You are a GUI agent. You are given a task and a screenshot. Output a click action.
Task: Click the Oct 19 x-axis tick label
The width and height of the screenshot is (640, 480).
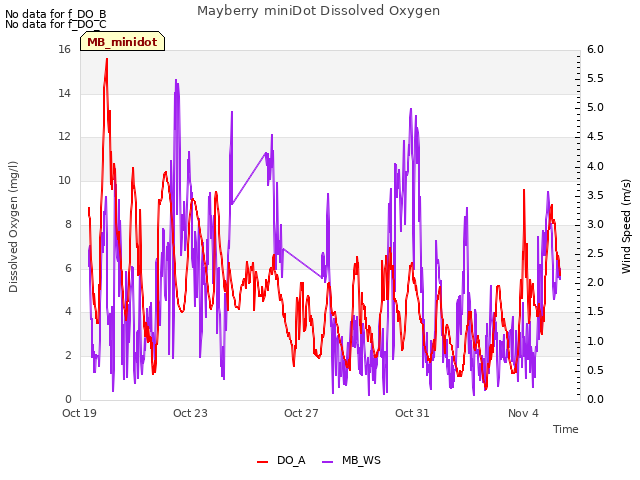[x=79, y=413]
